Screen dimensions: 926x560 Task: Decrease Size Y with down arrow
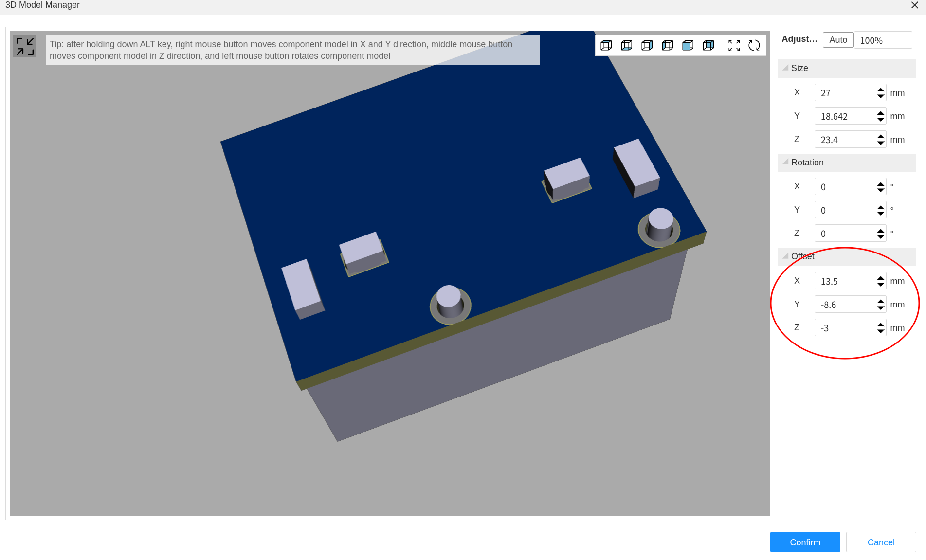coord(881,120)
